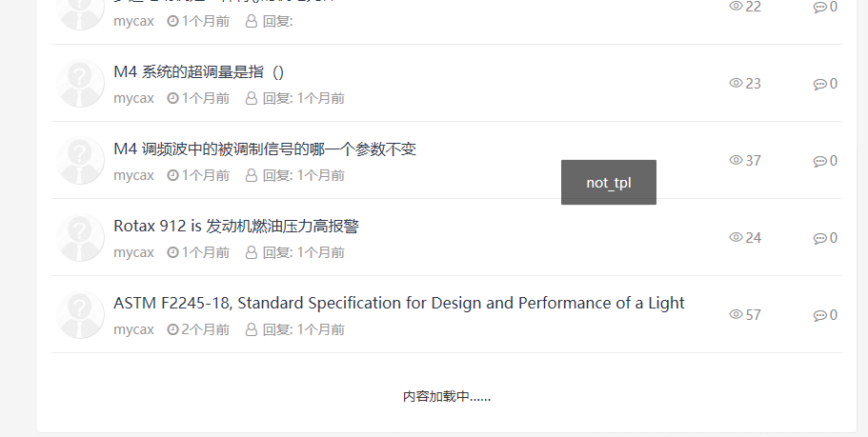
Task: Dismiss the not_tpl toast message
Action: pyautogui.click(x=608, y=182)
